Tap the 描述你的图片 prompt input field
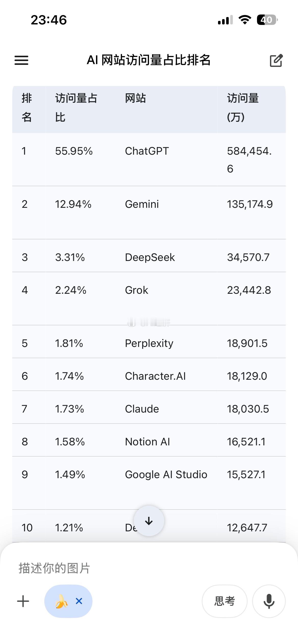298x644 pixels. point(102,568)
